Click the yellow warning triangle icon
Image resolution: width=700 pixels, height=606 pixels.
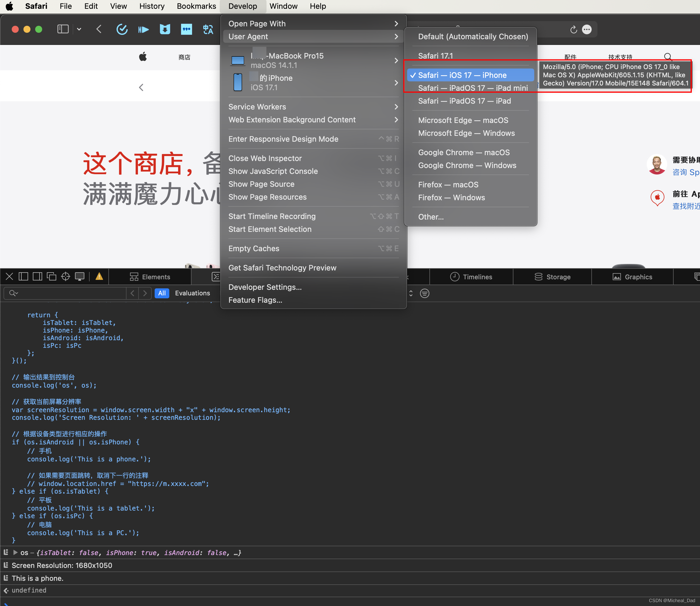[99, 277]
